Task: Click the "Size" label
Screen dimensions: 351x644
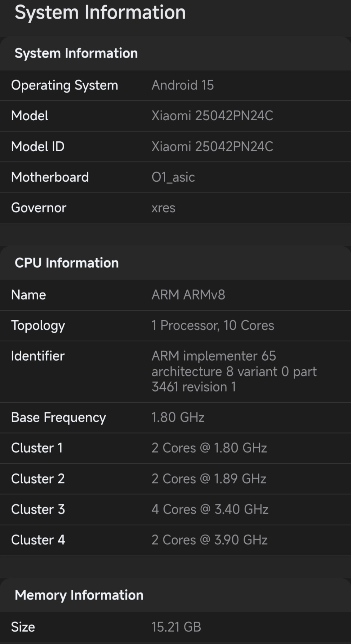Action: [23, 627]
